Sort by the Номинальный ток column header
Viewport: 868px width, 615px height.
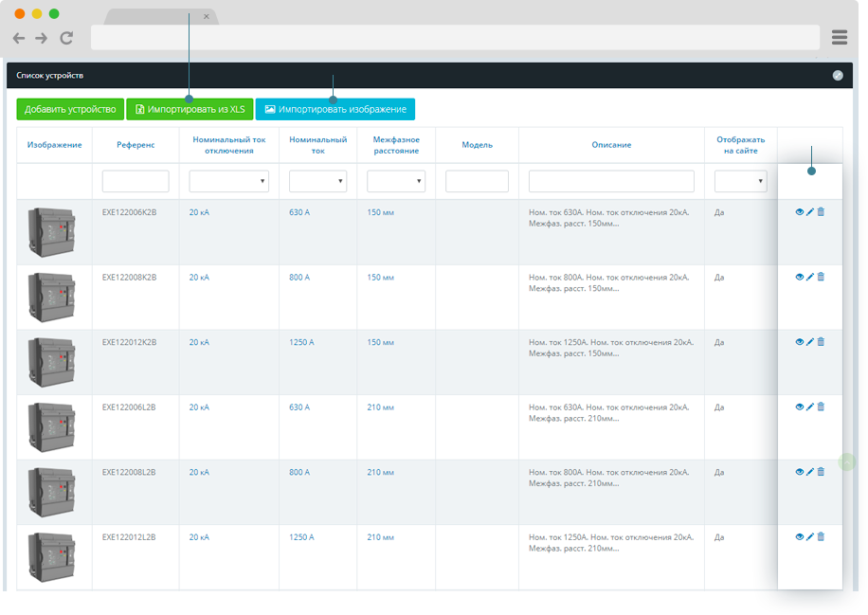317,145
